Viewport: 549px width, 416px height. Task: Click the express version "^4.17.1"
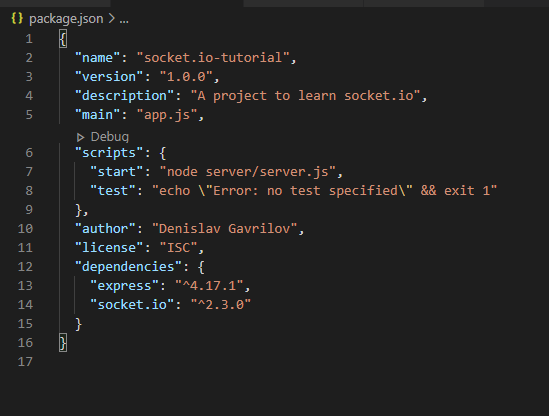tap(209, 286)
